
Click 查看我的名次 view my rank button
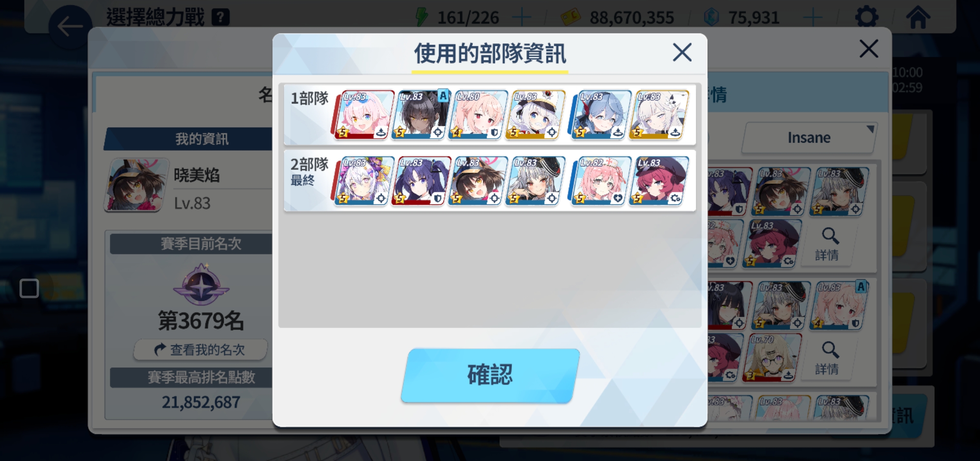(200, 349)
